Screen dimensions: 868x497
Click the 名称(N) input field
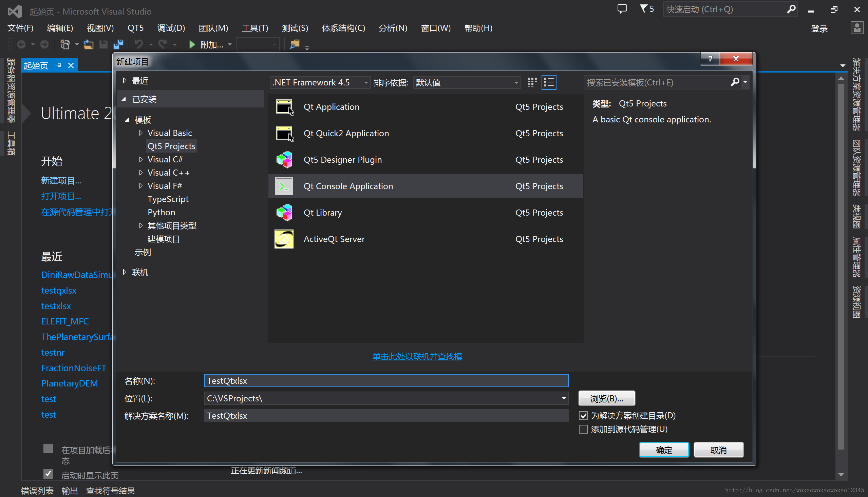(x=386, y=381)
